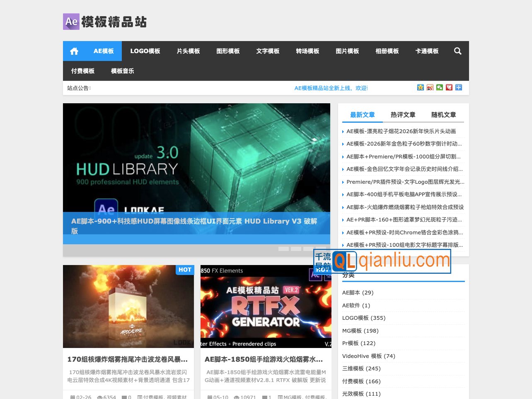The width and height of the screenshot is (532, 399).
Task: Open the AE脚本 (29) category link
Action: pos(357,292)
